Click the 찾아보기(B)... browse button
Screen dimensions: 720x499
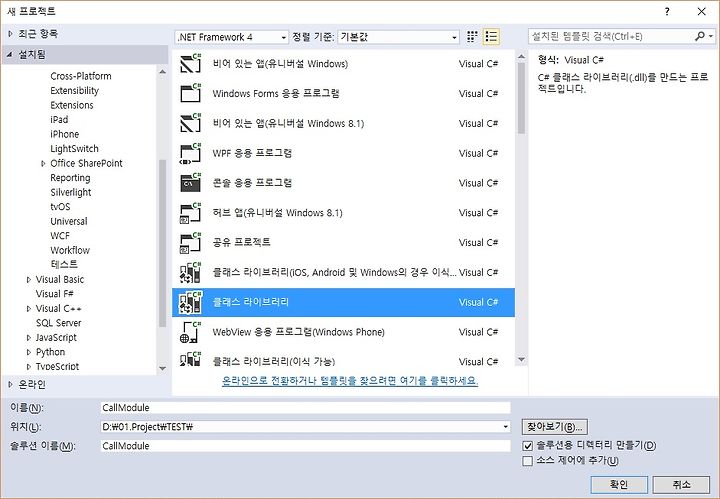(555, 427)
